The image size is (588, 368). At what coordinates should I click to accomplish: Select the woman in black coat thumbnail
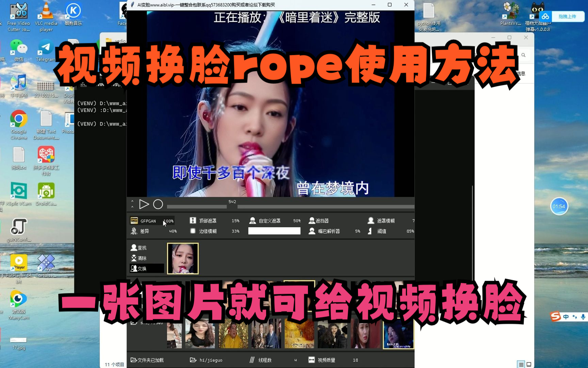[x=332, y=334]
